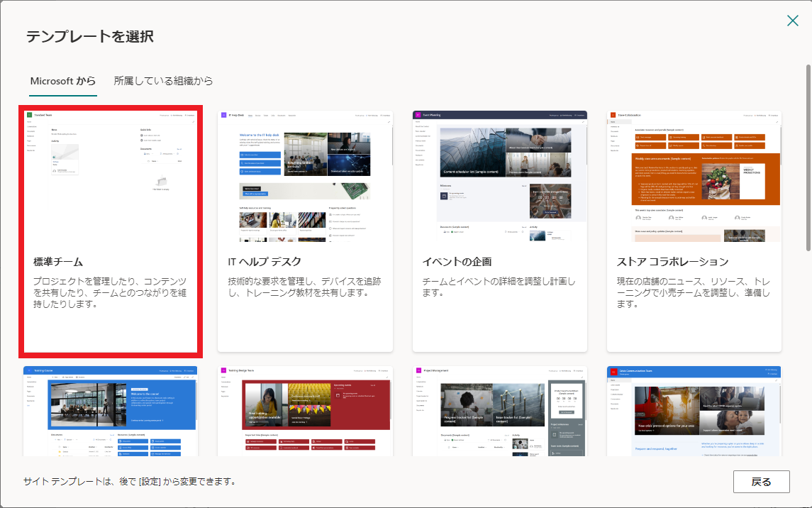This screenshot has width=812, height=508.
Task: Open the blue Training Course template preview
Action: pyautogui.click(x=111, y=412)
